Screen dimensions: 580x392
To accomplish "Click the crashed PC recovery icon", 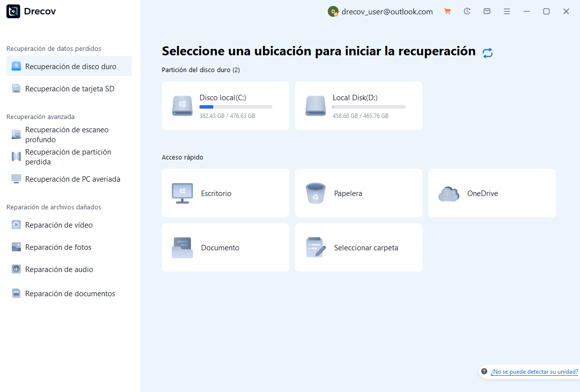I will pos(16,179).
